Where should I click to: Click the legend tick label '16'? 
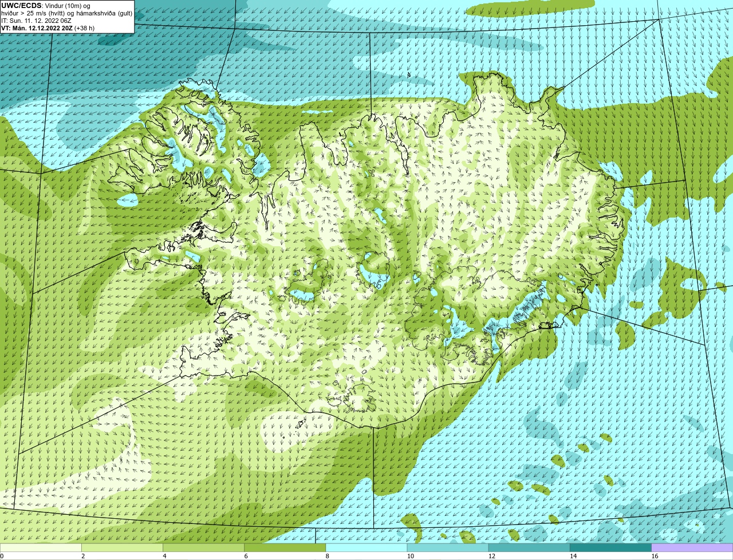655,556
